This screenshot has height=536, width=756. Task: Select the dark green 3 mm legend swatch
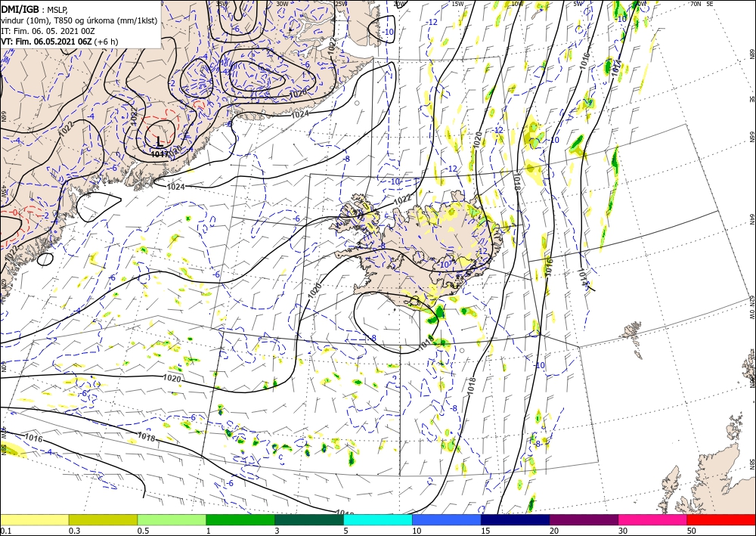pyautogui.click(x=309, y=519)
